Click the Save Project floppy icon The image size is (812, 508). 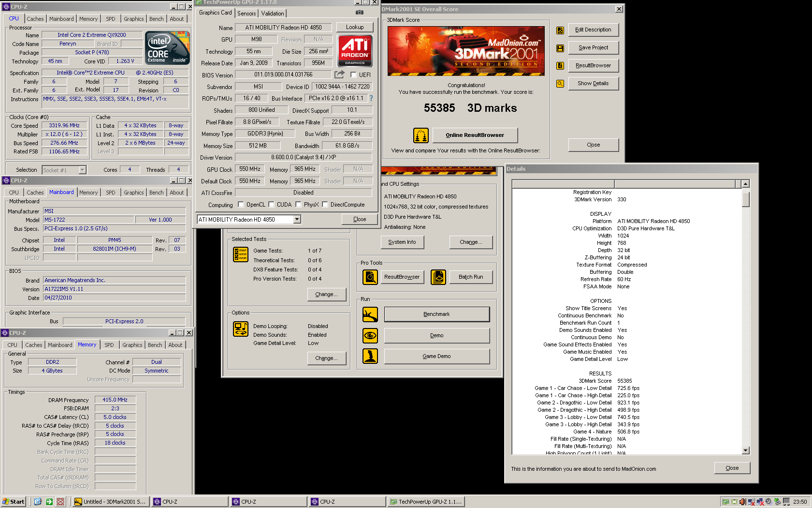pos(560,48)
